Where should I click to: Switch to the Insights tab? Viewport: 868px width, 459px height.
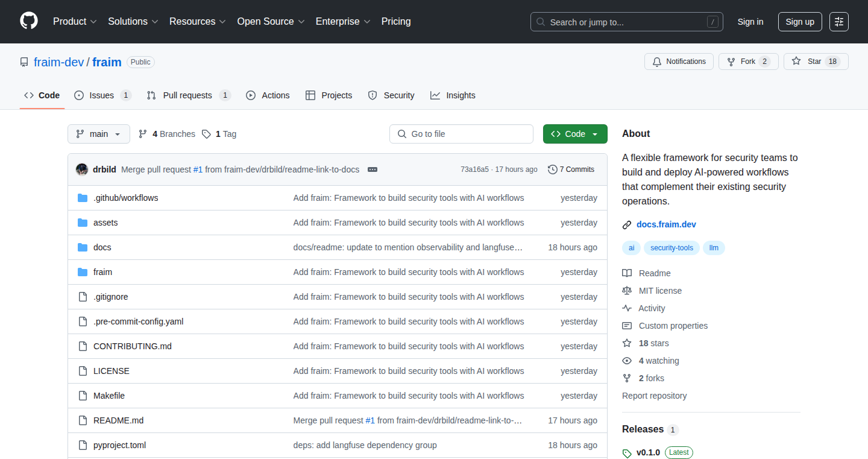click(x=453, y=95)
